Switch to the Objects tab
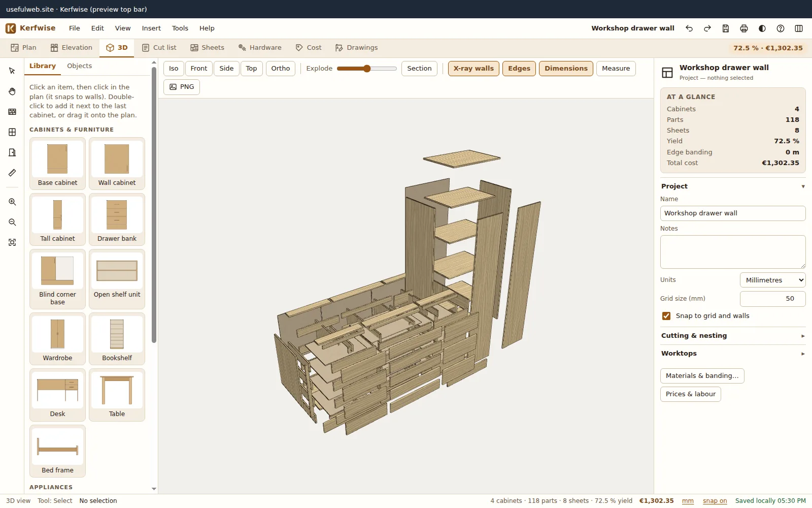Viewport: 812px width, 508px height. pyautogui.click(x=80, y=66)
